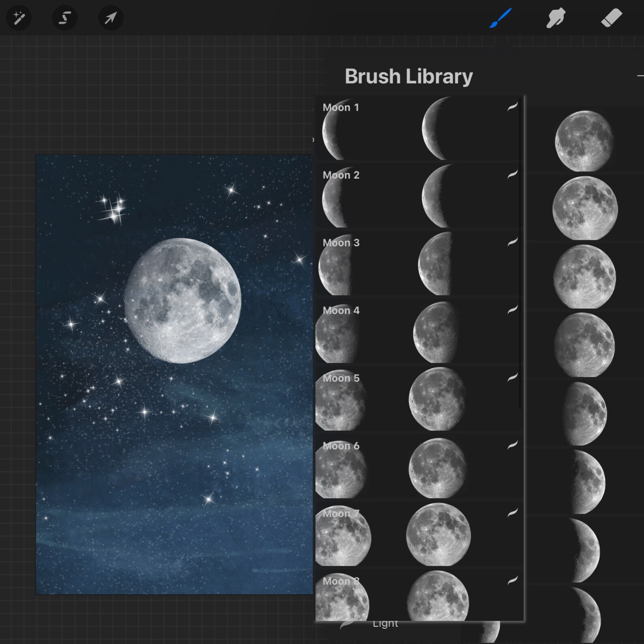The width and height of the screenshot is (644, 644).
Task: Select the Moon 6 brush label
Action: click(x=341, y=446)
